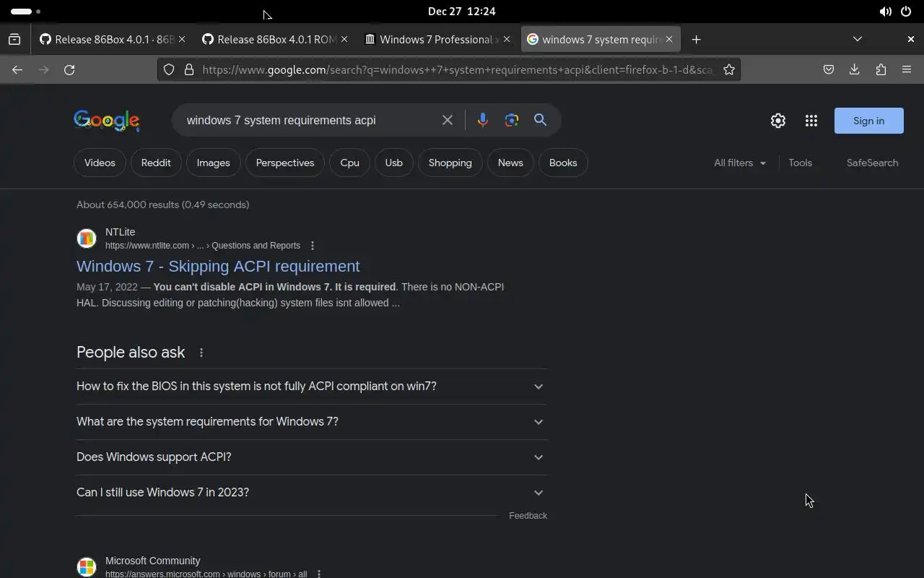This screenshot has width=924, height=578.
Task: Click the Firefox back arrow button
Action: 17,69
